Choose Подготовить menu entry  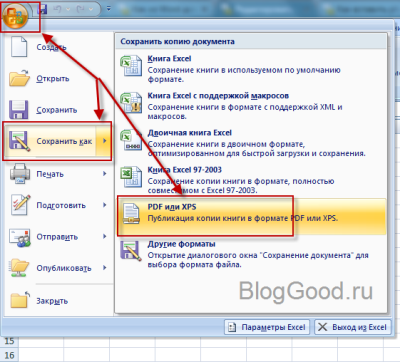coord(61,206)
